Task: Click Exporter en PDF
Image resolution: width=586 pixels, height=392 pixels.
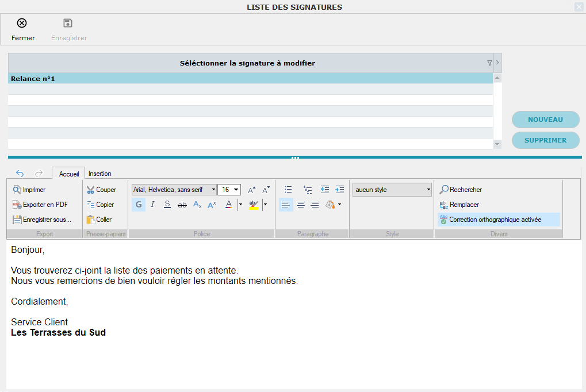Action: pyautogui.click(x=40, y=205)
